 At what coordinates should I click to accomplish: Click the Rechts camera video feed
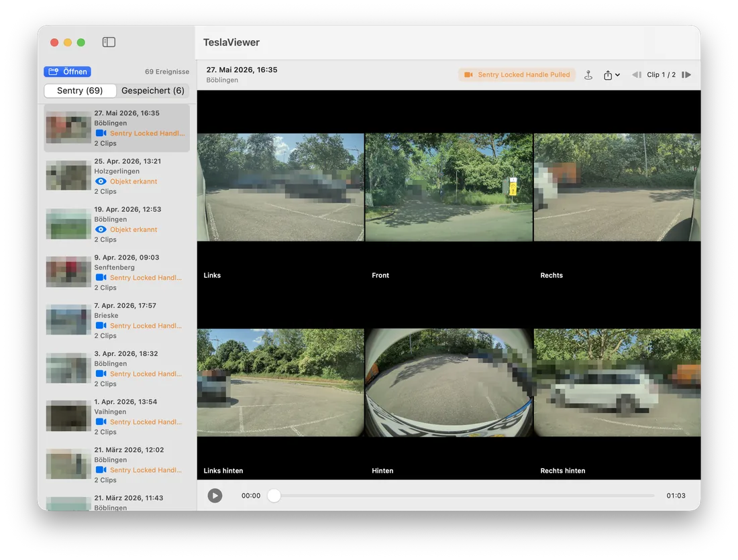[617, 187]
